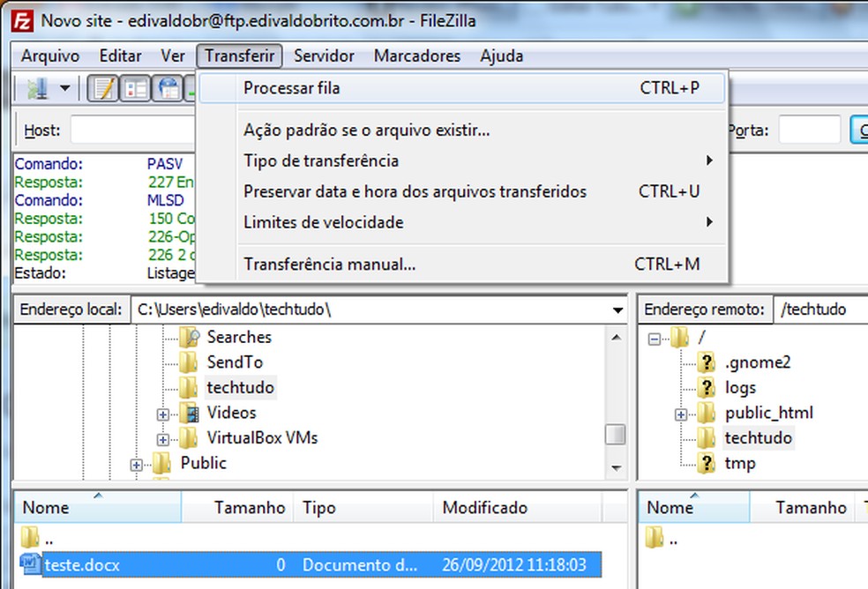Image resolution: width=868 pixels, height=589 pixels.
Task: Choose Processar fila from the menu
Action: coord(462,88)
